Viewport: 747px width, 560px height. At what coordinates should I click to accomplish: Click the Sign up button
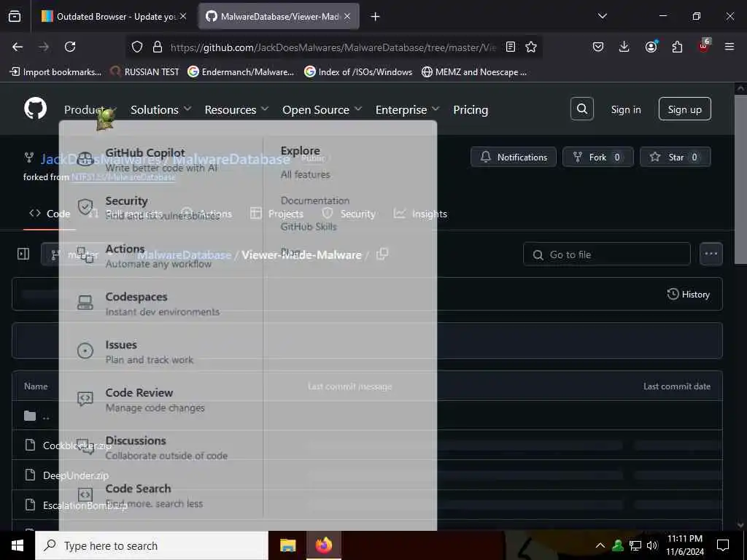pos(684,109)
